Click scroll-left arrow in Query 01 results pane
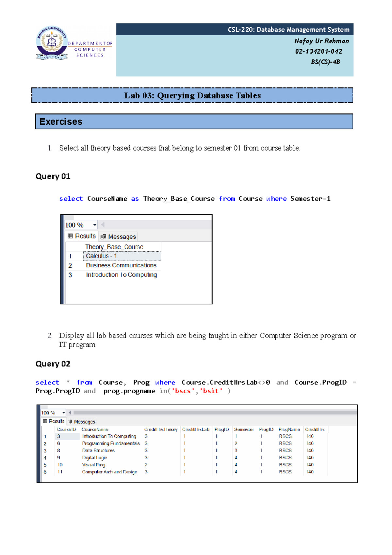This screenshot has height=555, width=392. (x=103, y=225)
